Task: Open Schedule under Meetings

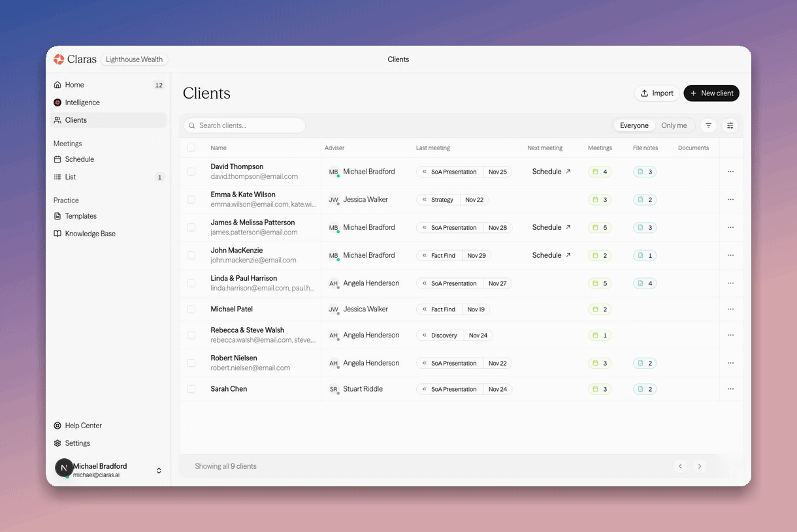Action: click(x=108, y=159)
